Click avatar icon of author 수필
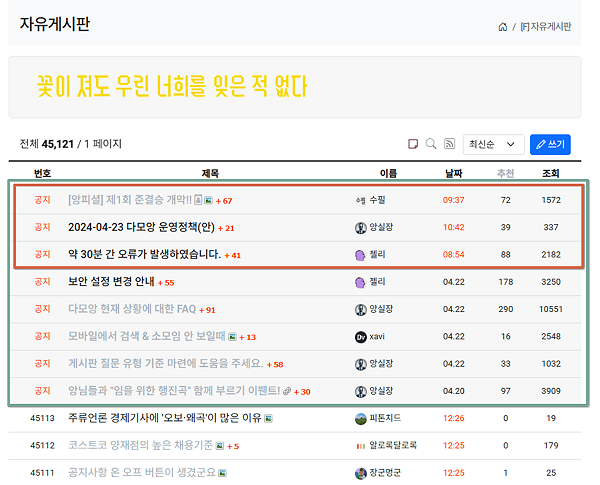 click(360, 200)
